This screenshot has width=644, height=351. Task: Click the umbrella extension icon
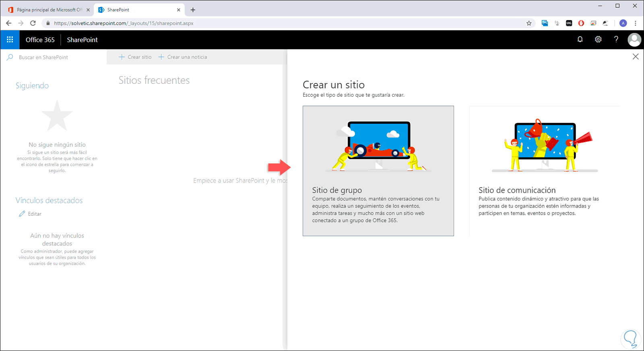(x=605, y=23)
